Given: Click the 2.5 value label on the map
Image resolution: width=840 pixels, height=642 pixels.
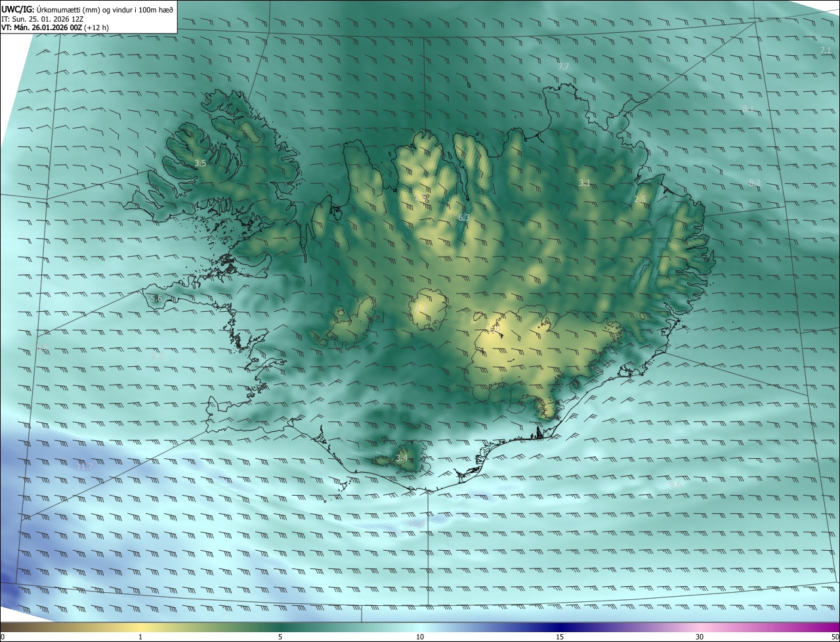Looking at the screenshot, I should 640,199.
